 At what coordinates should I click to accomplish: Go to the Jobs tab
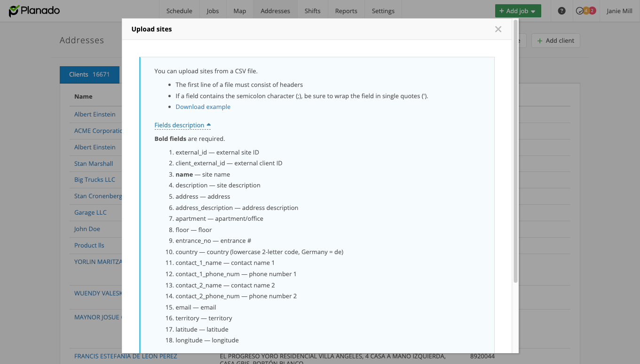point(213,11)
